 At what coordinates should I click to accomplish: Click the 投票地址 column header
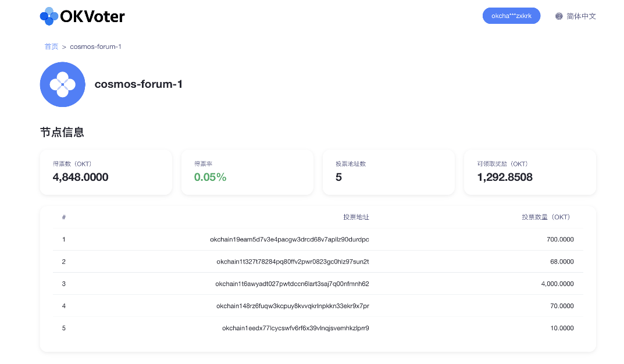pyautogui.click(x=356, y=217)
